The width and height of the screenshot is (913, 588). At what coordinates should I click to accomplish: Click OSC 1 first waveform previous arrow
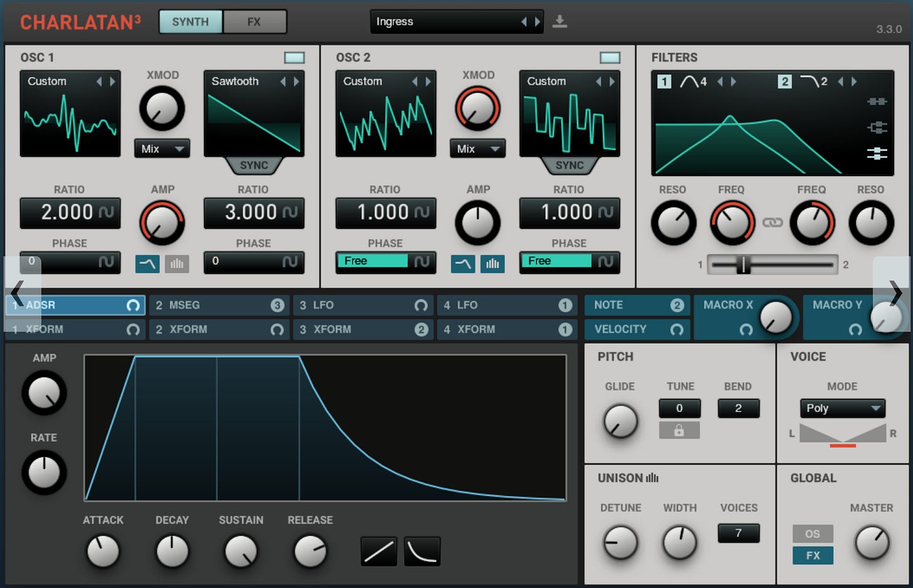pyautogui.click(x=99, y=81)
